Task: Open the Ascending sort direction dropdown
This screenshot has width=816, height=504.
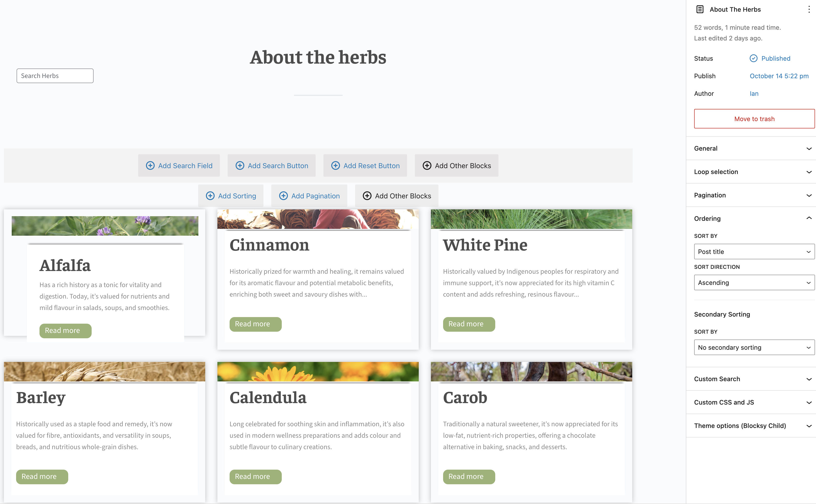Action: pyautogui.click(x=754, y=283)
